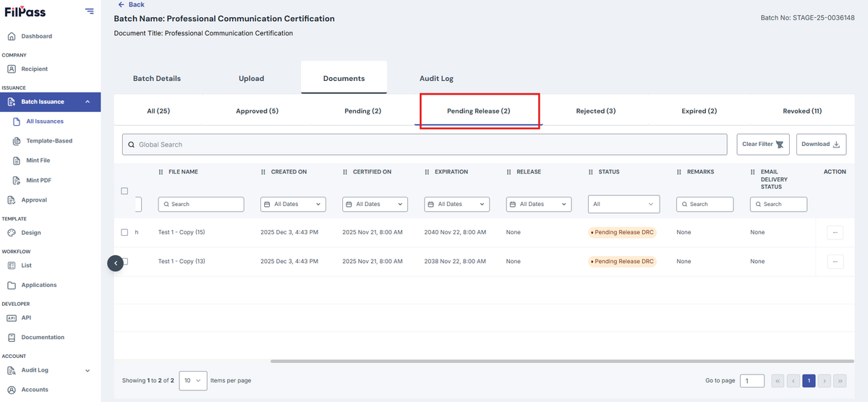Viewport: 868px width, 402px height.
Task: Grab REMARKS column drag handle
Action: tap(679, 172)
